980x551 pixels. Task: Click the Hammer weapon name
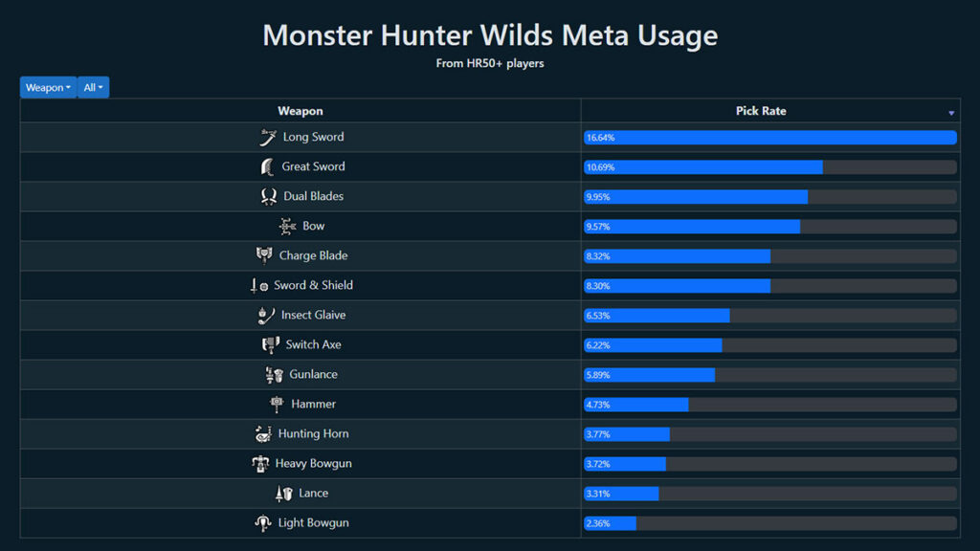[x=314, y=405]
